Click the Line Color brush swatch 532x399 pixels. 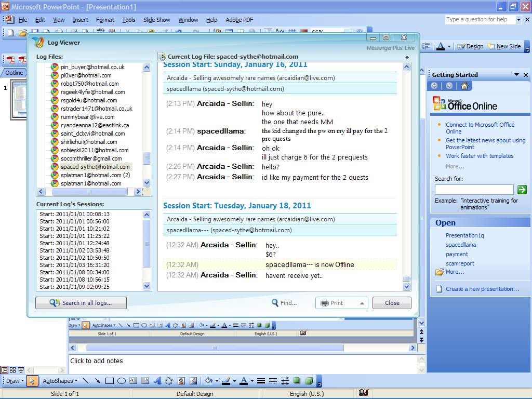click(x=226, y=381)
